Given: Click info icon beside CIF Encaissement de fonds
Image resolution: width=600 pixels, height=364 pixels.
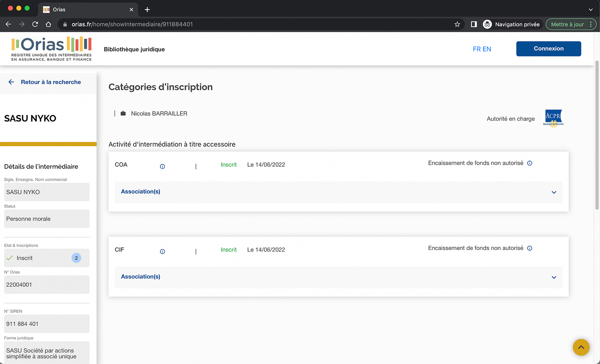Looking at the screenshot, I should coord(530,248).
